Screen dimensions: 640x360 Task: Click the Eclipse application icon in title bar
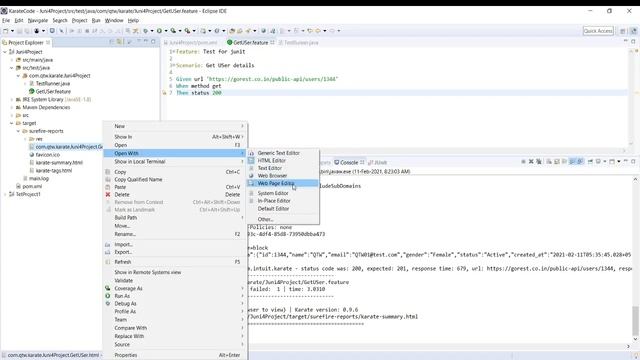[x=4, y=11]
